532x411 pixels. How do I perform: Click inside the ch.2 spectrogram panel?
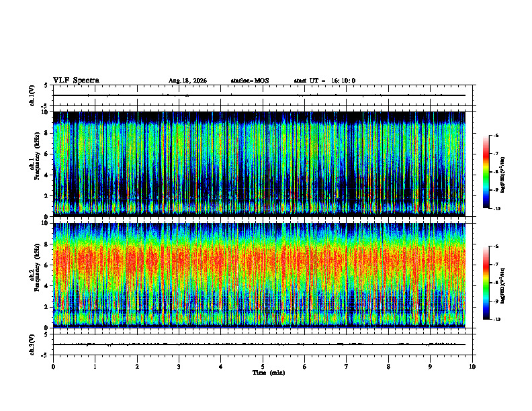click(x=259, y=275)
